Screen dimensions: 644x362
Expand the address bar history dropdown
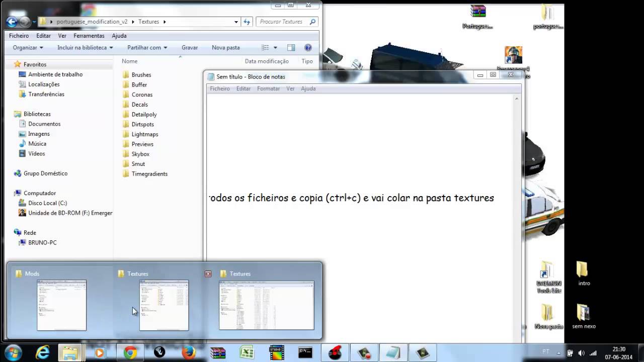[236, 22]
